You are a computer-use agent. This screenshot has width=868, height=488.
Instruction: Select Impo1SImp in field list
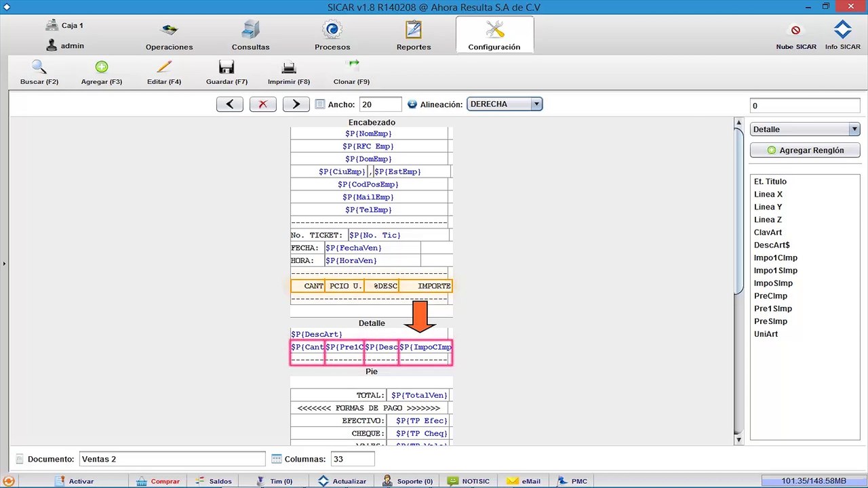[776, 270]
